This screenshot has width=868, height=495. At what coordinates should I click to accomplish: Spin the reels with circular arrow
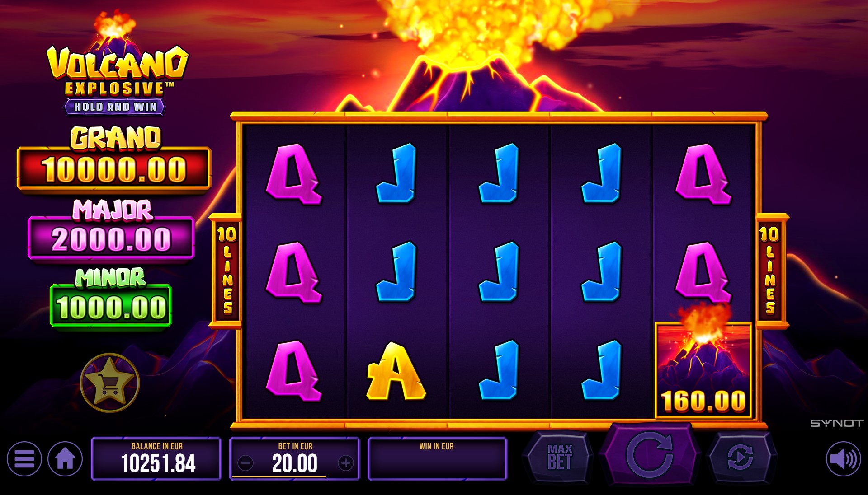(x=650, y=455)
